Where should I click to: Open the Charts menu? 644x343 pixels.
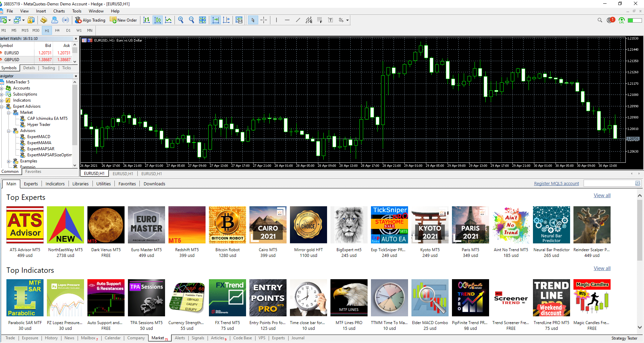59,11
